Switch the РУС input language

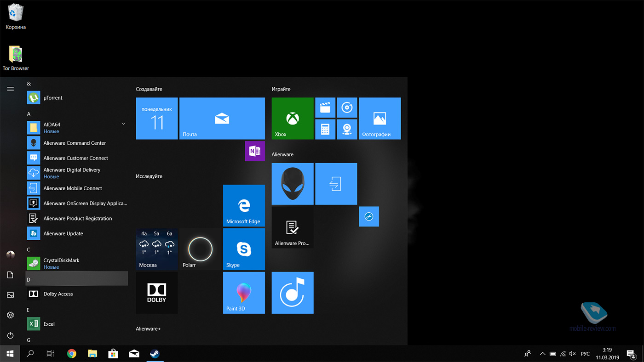pyautogui.click(x=585, y=354)
